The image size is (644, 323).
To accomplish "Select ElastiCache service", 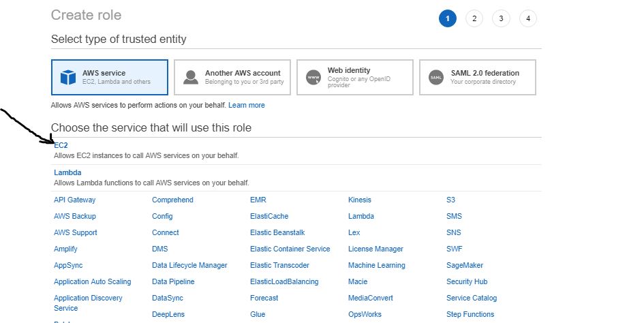I will pyautogui.click(x=269, y=216).
